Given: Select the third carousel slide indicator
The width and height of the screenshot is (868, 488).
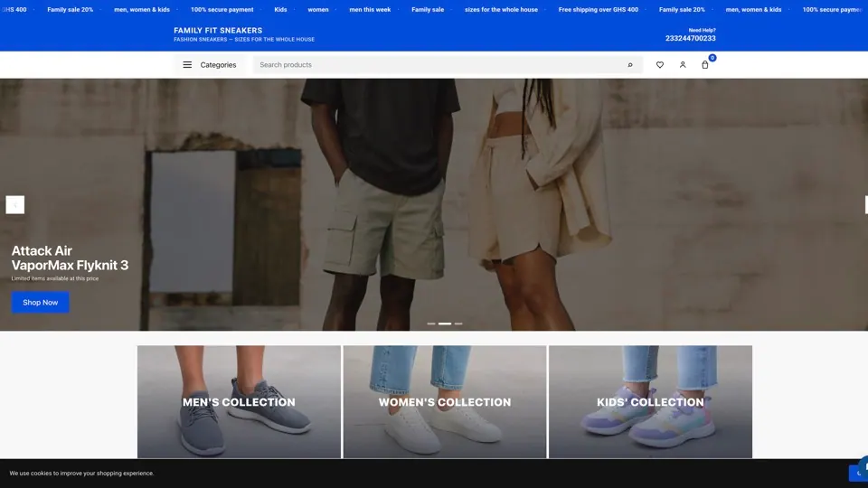Looking at the screenshot, I should 458,324.
